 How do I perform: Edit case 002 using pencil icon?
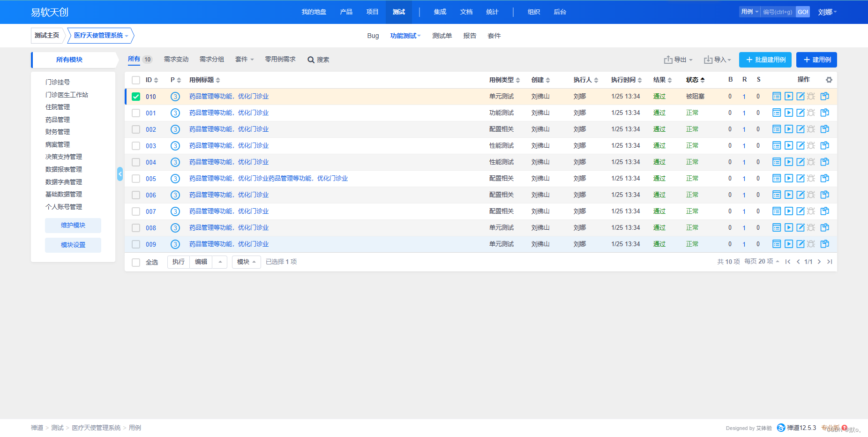click(x=801, y=129)
